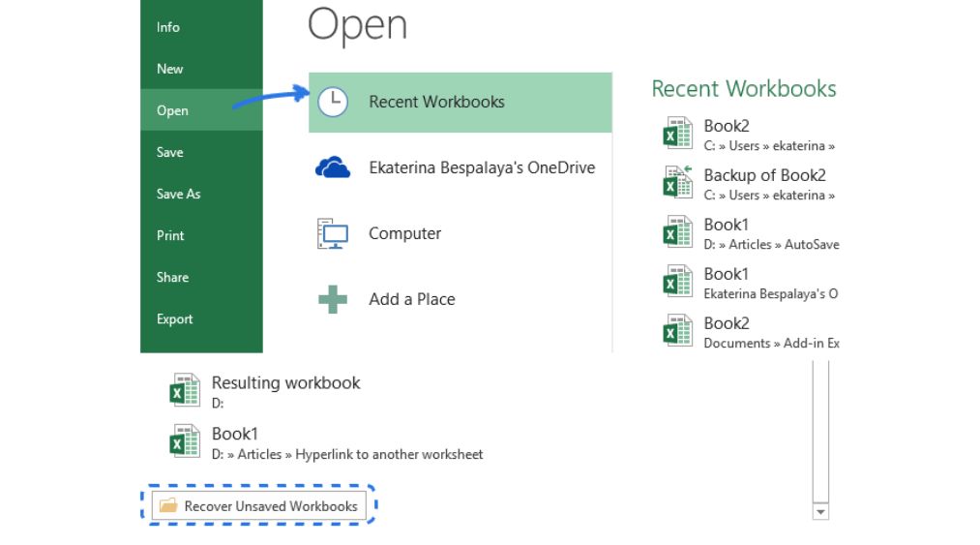This screenshot has width=980, height=545.
Task: Click path 'Documents » Add-in Ex'
Action: [x=771, y=343]
